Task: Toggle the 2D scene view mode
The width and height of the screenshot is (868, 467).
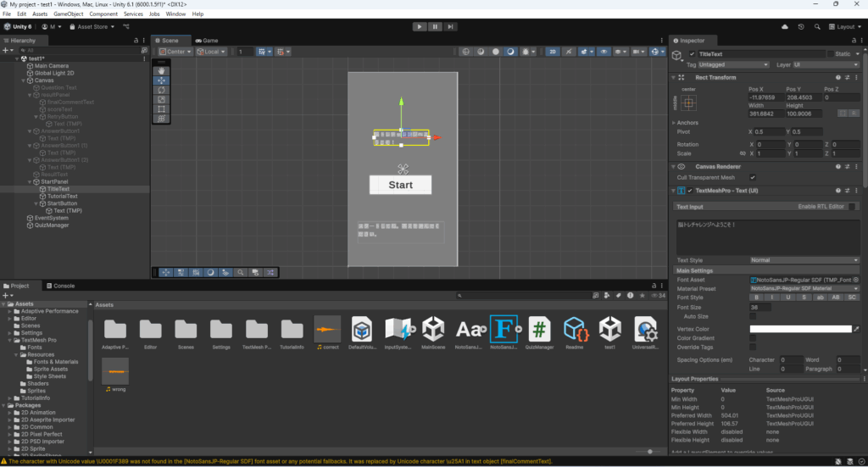Action: click(553, 52)
